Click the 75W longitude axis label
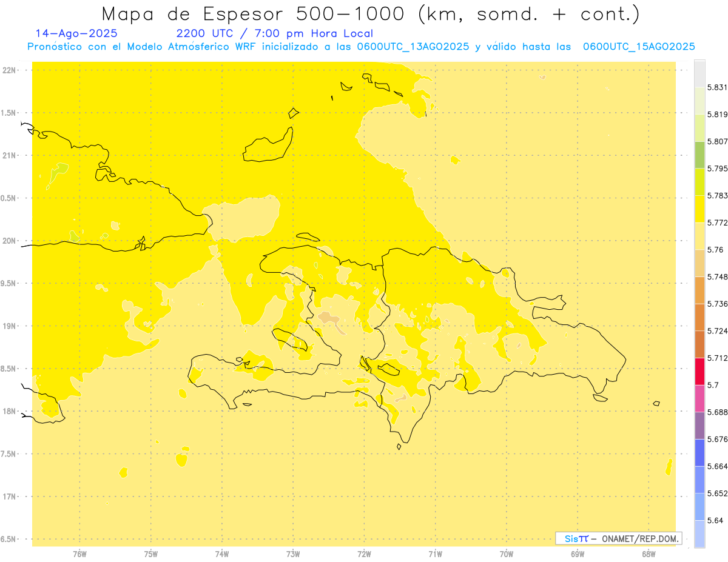The width and height of the screenshot is (728, 562). 150,554
